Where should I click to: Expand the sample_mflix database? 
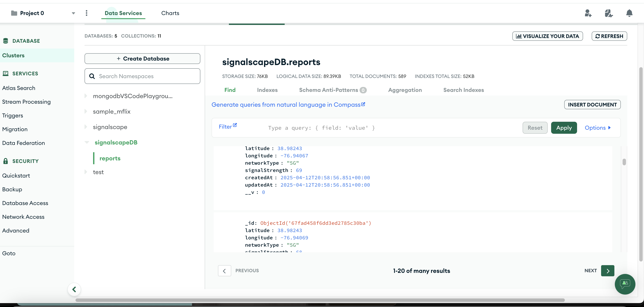click(86, 111)
